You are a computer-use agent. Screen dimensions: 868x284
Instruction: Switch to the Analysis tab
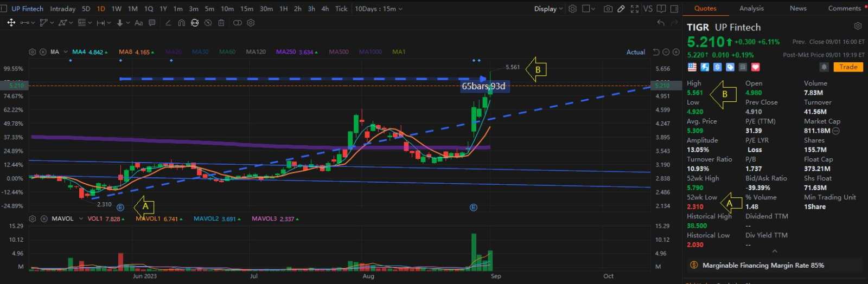(x=751, y=8)
